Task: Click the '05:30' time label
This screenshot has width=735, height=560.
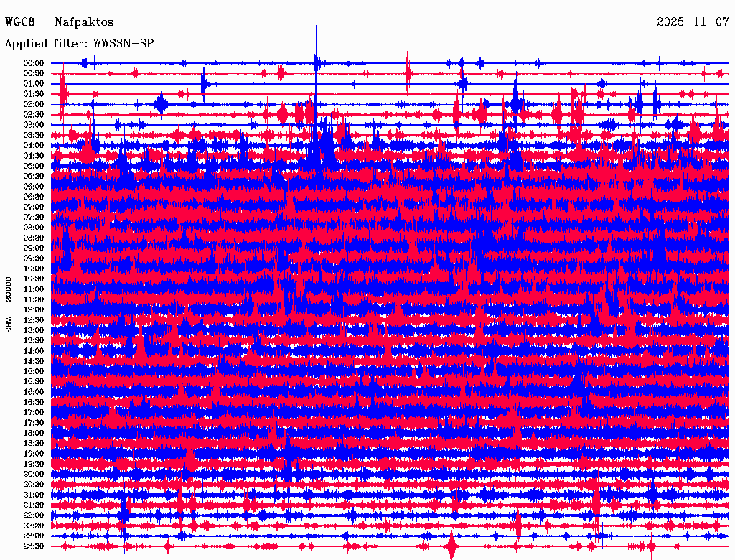Action: 34,177
